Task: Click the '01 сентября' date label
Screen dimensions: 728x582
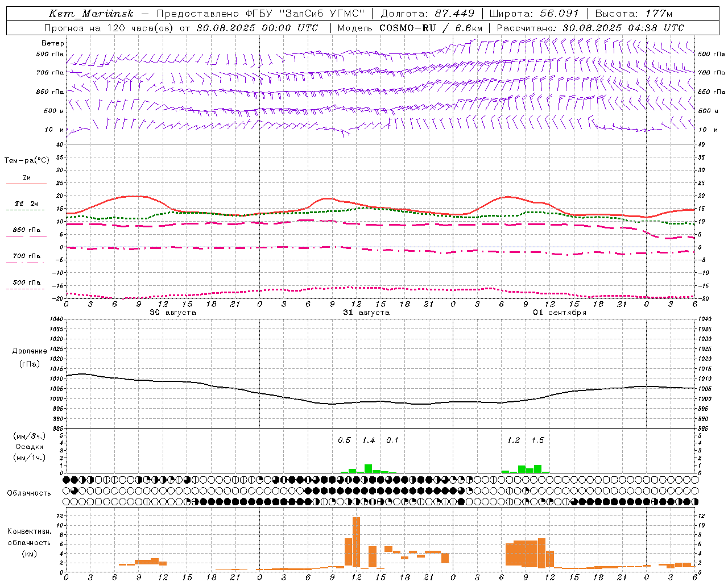Action: pos(560,313)
